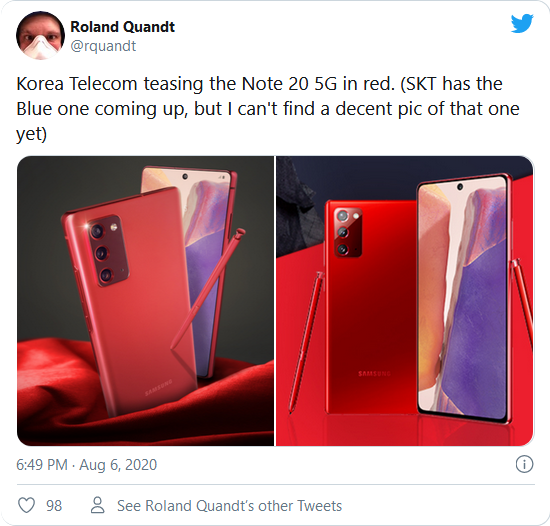Click the Samsung logo on right phone back
The height and width of the screenshot is (526, 550).
374,373
